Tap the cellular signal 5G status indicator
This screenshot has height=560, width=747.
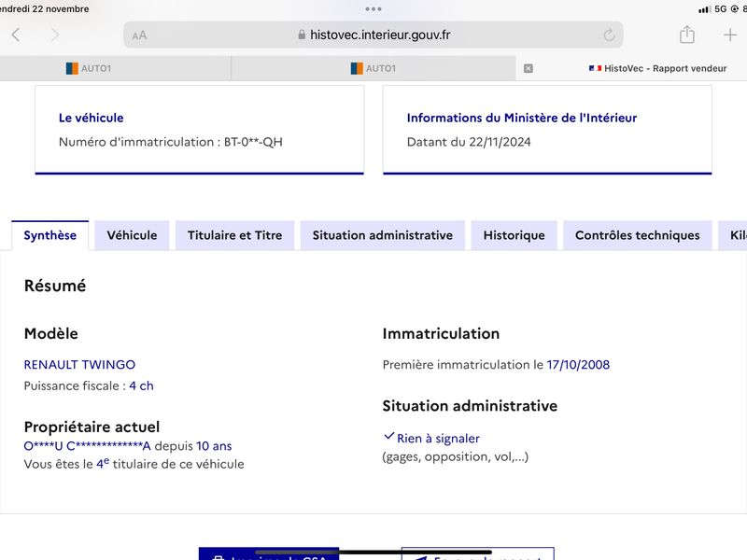click(x=712, y=9)
